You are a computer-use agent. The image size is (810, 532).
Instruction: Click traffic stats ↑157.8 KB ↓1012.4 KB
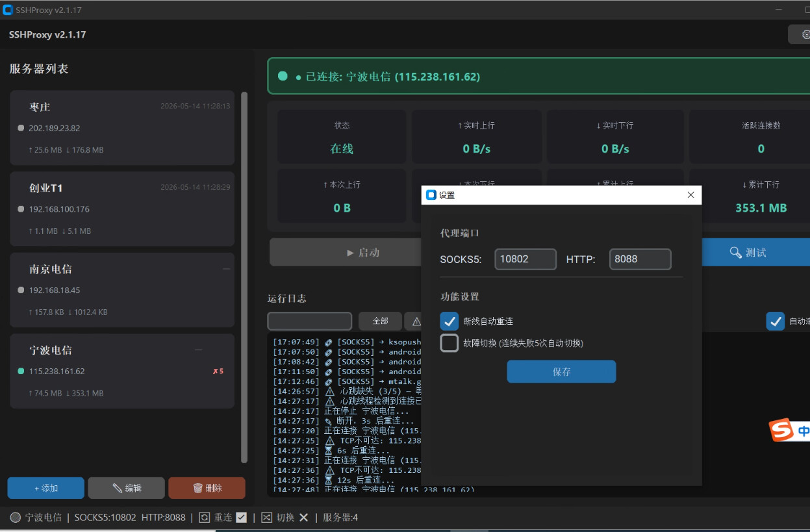[68, 312]
